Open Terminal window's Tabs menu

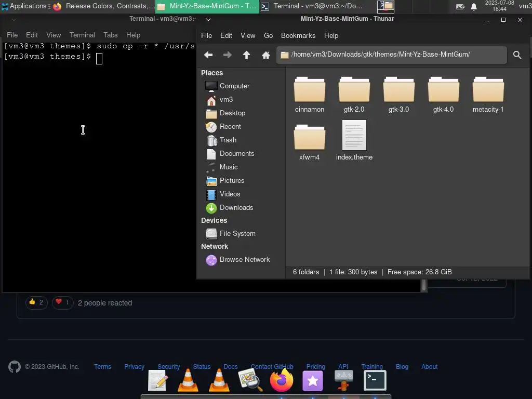(x=110, y=35)
